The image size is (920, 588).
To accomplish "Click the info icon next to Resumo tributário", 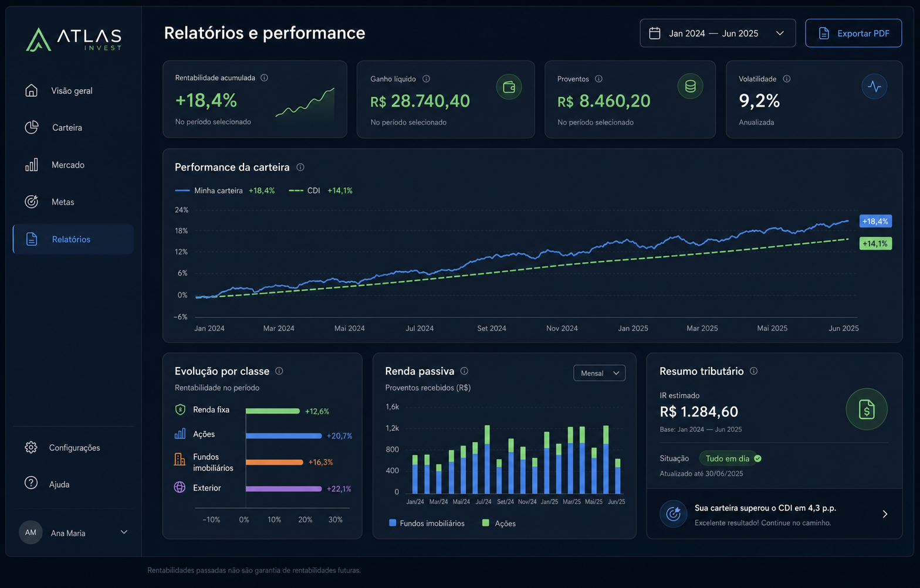I will point(754,371).
